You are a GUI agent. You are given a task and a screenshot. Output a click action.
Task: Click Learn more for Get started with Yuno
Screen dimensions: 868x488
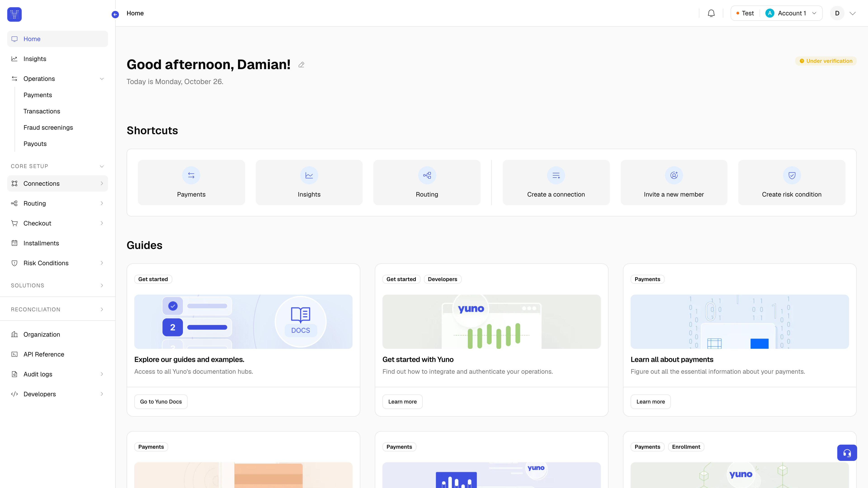pos(402,402)
